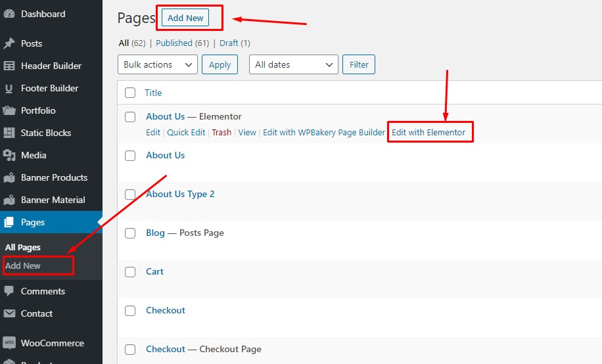Click Edit with Elementor link
Screen dimensions: 602x364
pos(428,132)
